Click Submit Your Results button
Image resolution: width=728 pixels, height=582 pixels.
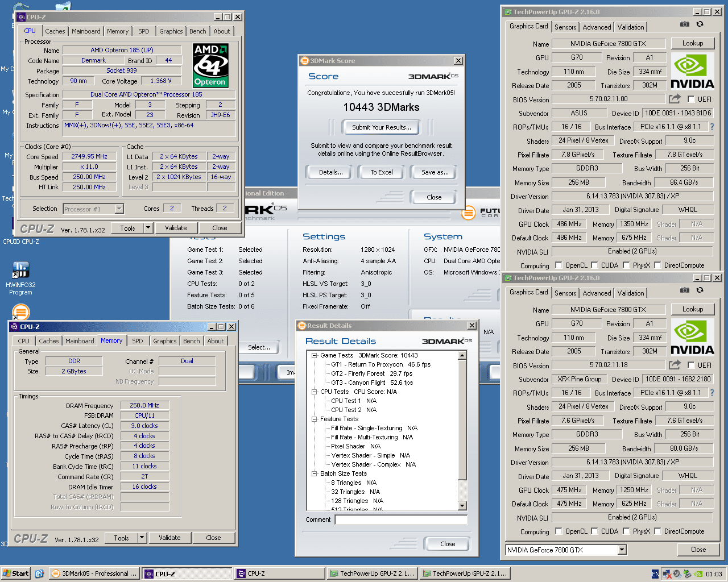381,127
